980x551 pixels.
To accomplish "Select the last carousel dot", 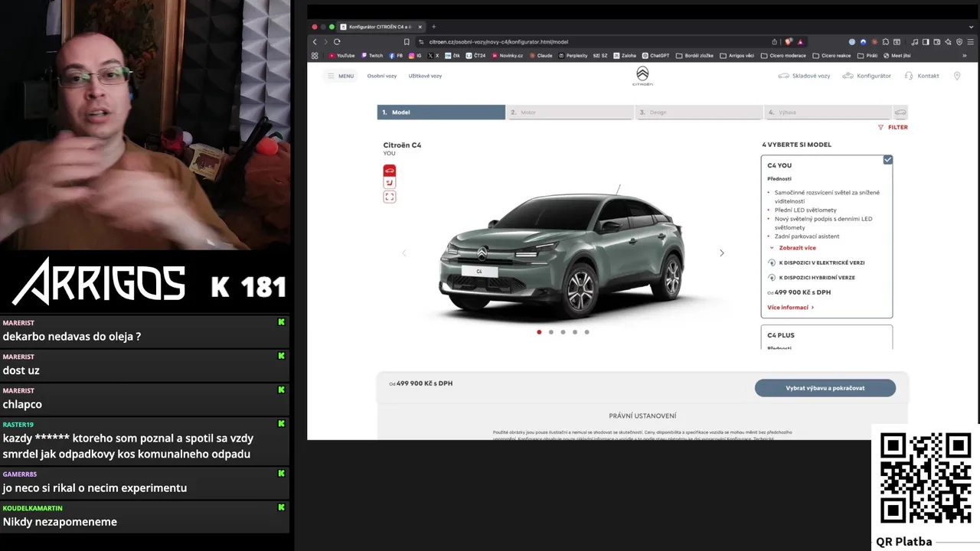I will (x=587, y=332).
